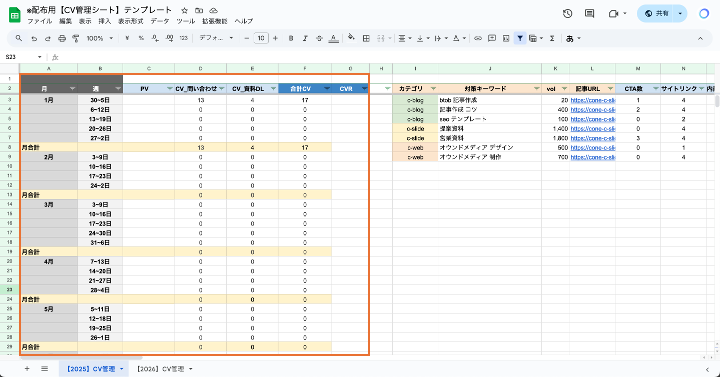Screen dimensions: 720x377
Task: Open text wrapping options
Action: pos(440,39)
